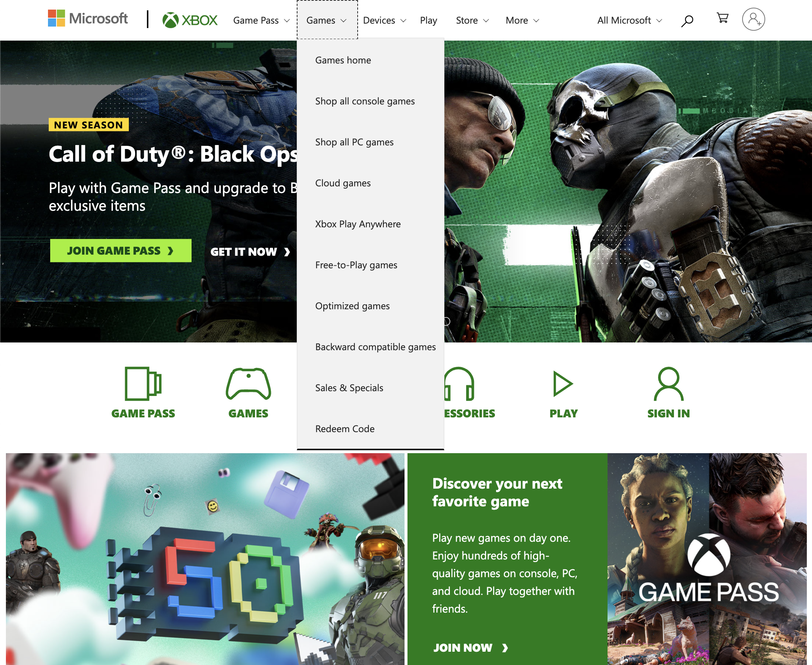Click the Microsoft logo

[x=89, y=18]
